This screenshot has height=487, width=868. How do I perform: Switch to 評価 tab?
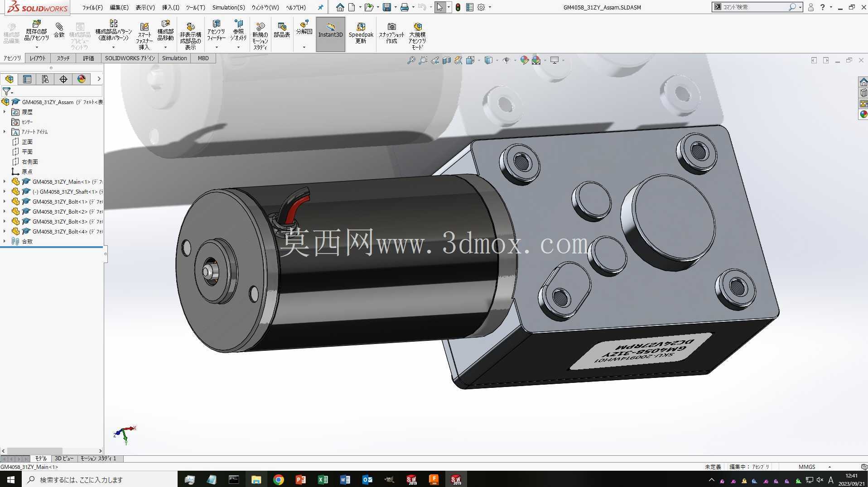coord(88,58)
